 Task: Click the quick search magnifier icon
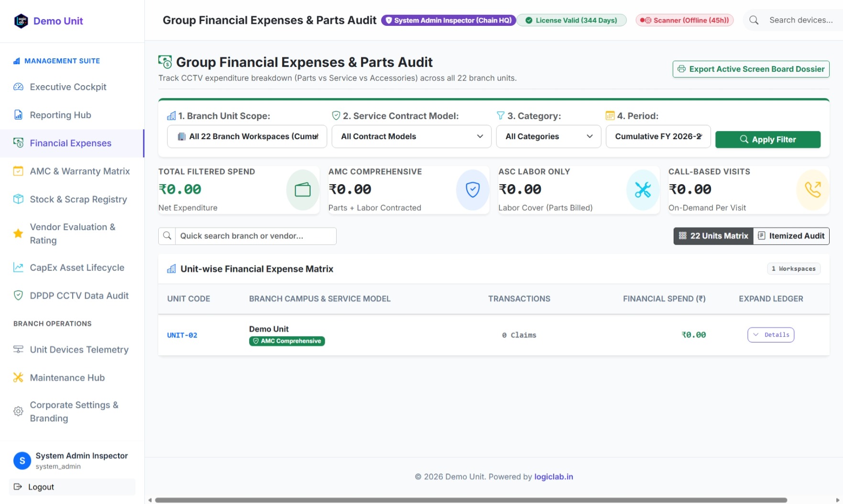tap(167, 236)
